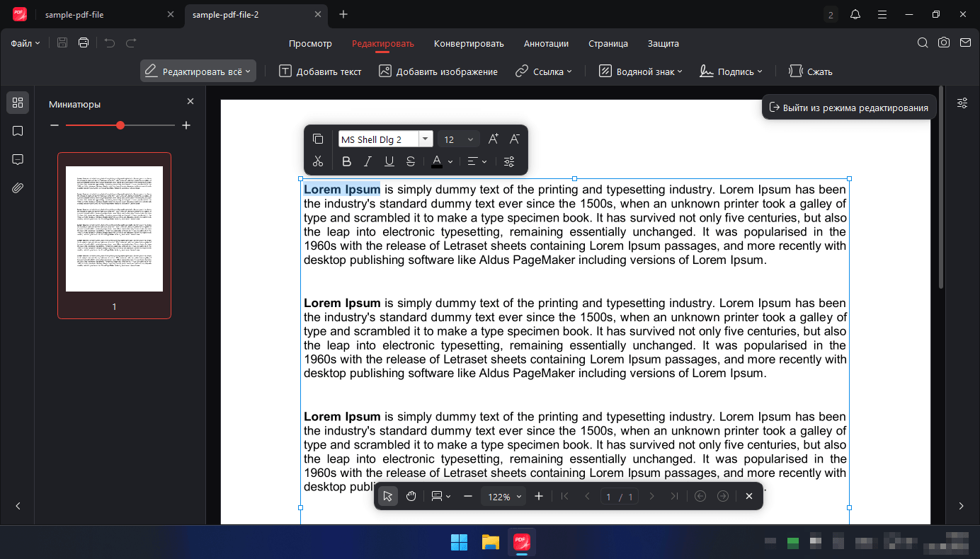Go to the last page
The width and height of the screenshot is (980, 559).
pyautogui.click(x=674, y=496)
